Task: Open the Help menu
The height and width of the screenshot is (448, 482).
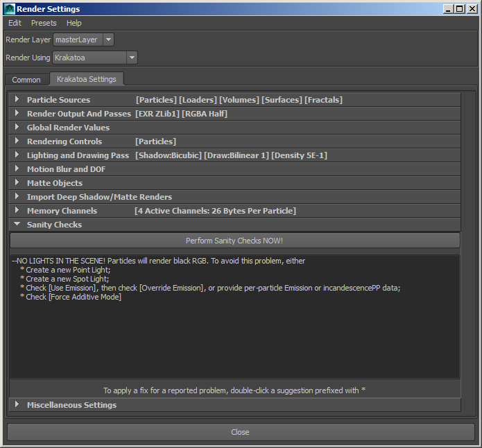Action: click(74, 23)
